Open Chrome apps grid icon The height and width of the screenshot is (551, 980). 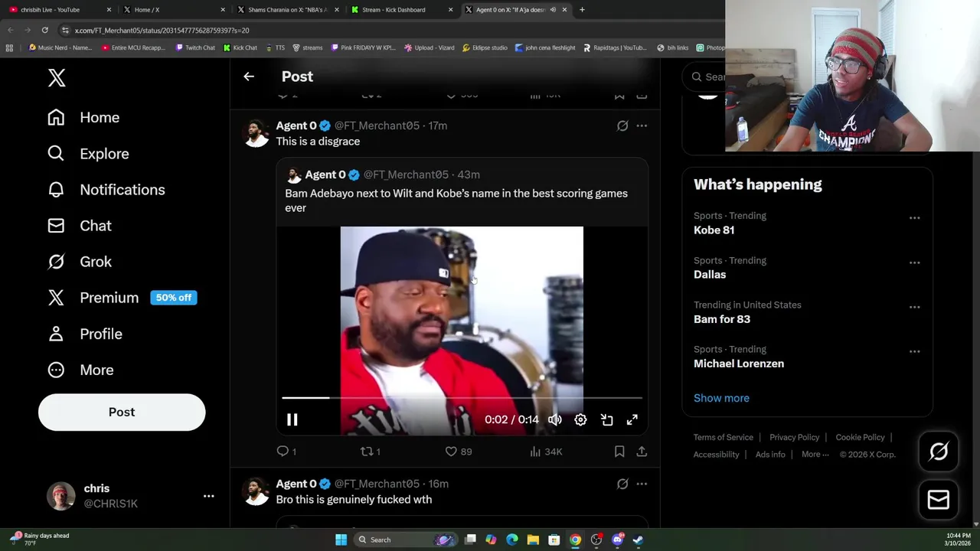point(9,47)
